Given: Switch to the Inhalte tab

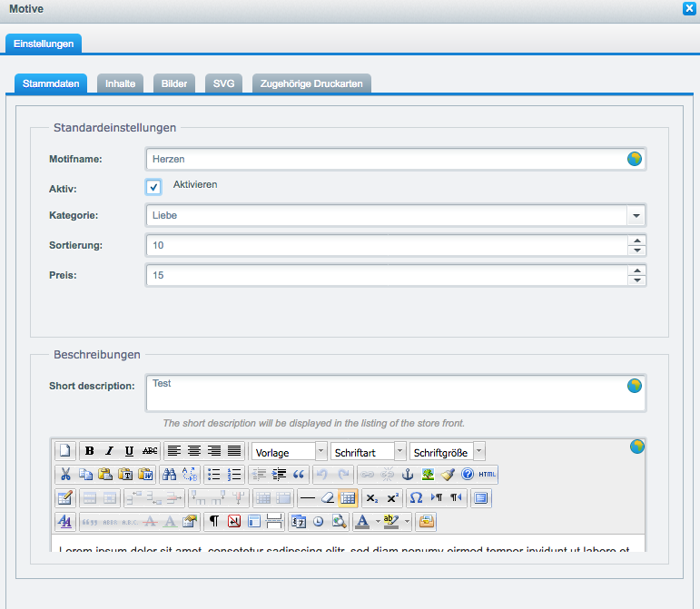Looking at the screenshot, I should [x=120, y=83].
